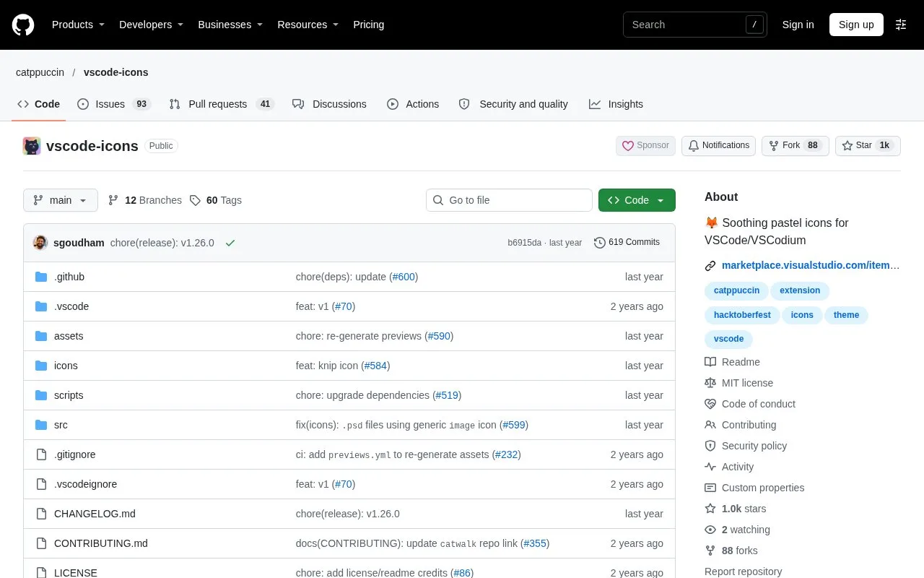This screenshot has height=578, width=924.
Task: Expand the Businesses menu
Action: point(230,25)
